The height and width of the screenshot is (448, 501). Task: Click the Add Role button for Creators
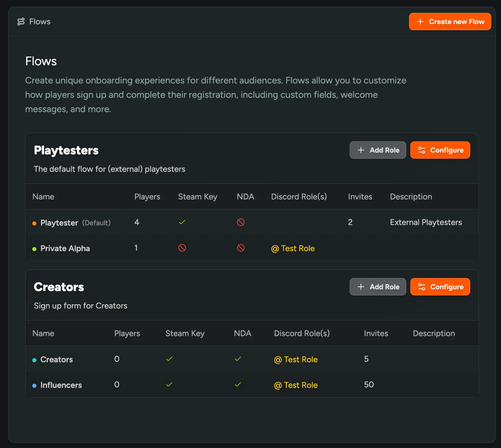(377, 287)
